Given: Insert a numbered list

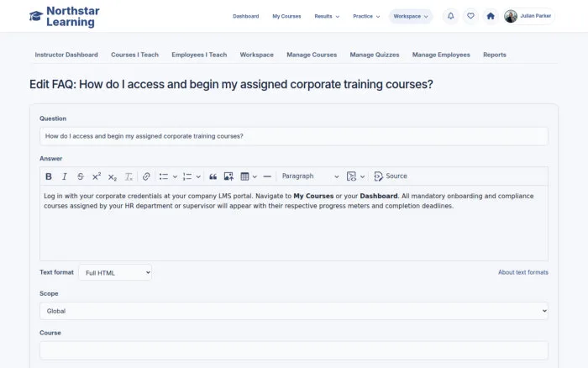Looking at the screenshot, I should [x=187, y=176].
